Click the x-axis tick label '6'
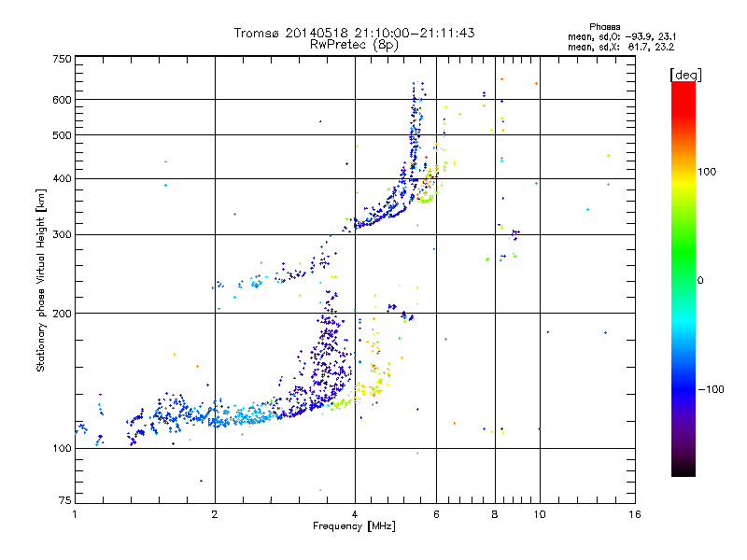The width and height of the screenshot is (747, 560). click(x=436, y=514)
